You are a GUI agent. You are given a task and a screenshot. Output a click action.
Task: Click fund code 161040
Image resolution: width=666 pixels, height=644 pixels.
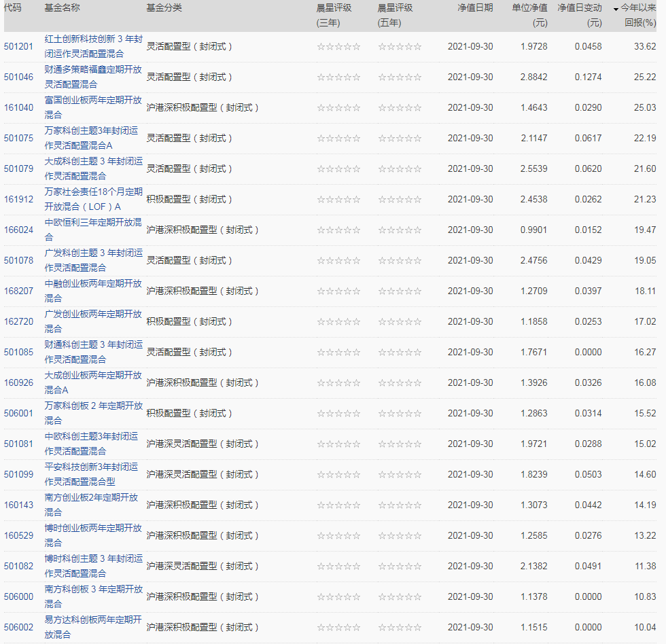18,108
